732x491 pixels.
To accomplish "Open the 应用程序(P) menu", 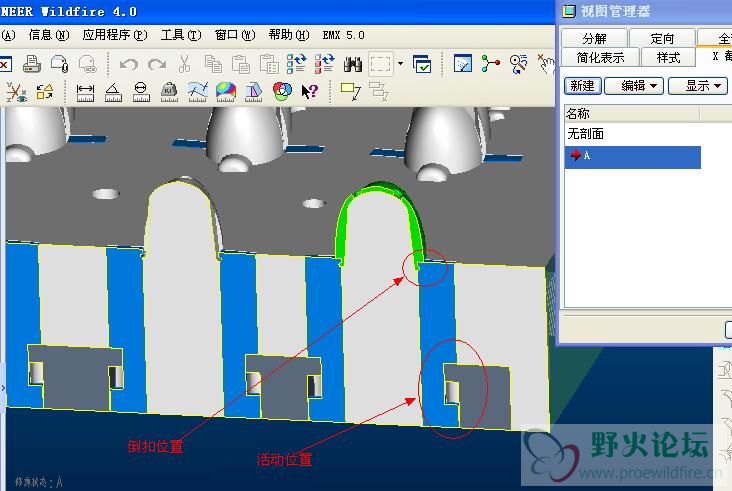I will [x=115, y=35].
